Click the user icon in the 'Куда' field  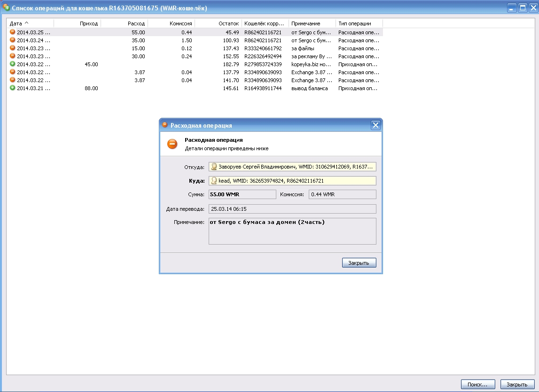(x=214, y=181)
